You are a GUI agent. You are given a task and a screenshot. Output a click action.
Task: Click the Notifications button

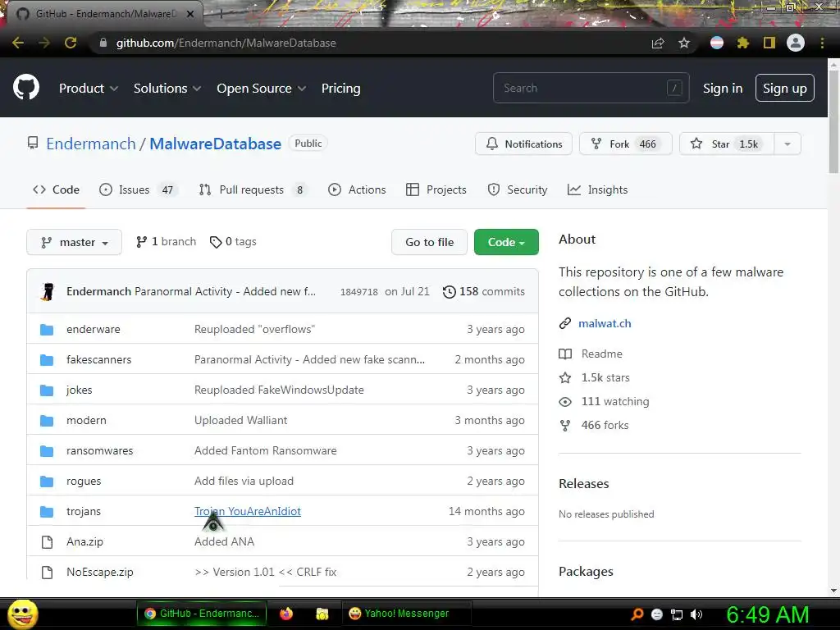point(523,144)
